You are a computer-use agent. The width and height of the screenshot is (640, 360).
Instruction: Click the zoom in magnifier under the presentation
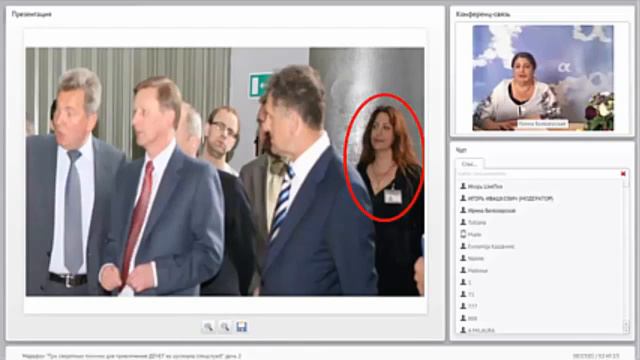point(208,327)
